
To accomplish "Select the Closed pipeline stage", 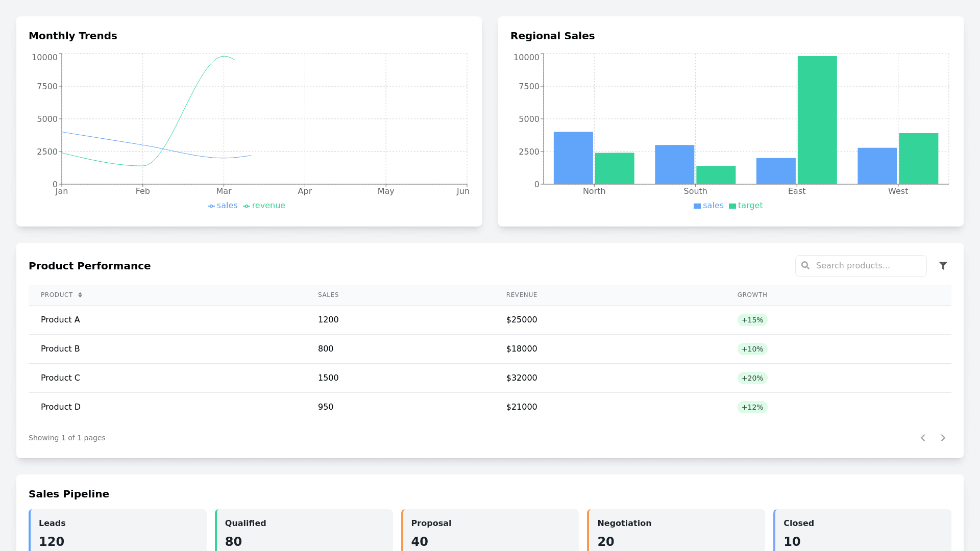I will click(862, 531).
